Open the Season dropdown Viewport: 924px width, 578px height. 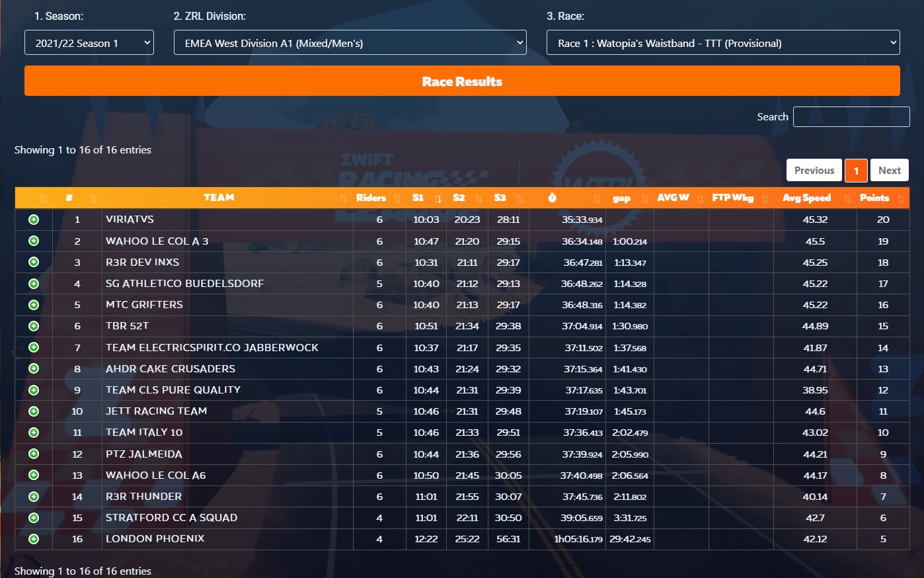pyautogui.click(x=89, y=43)
